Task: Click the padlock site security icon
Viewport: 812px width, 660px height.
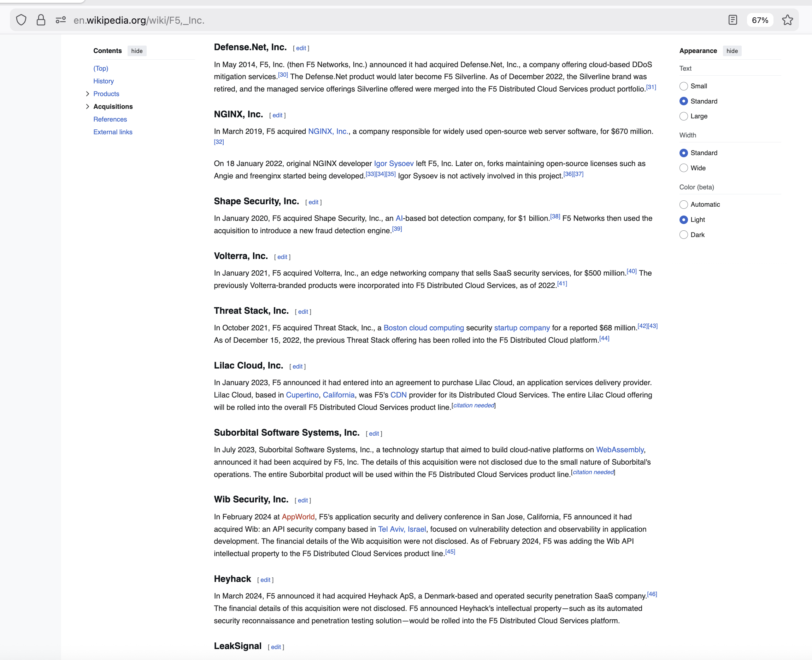Action: [x=41, y=20]
